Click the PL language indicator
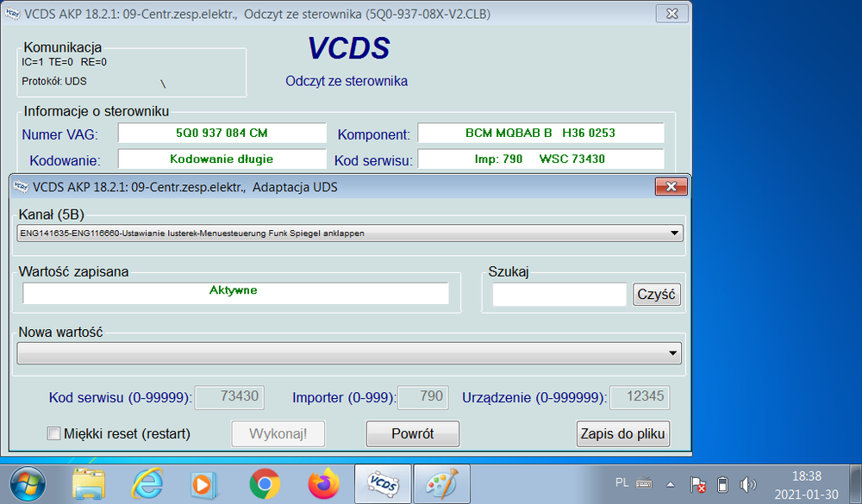The width and height of the screenshot is (862, 504). [x=622, y=484]
